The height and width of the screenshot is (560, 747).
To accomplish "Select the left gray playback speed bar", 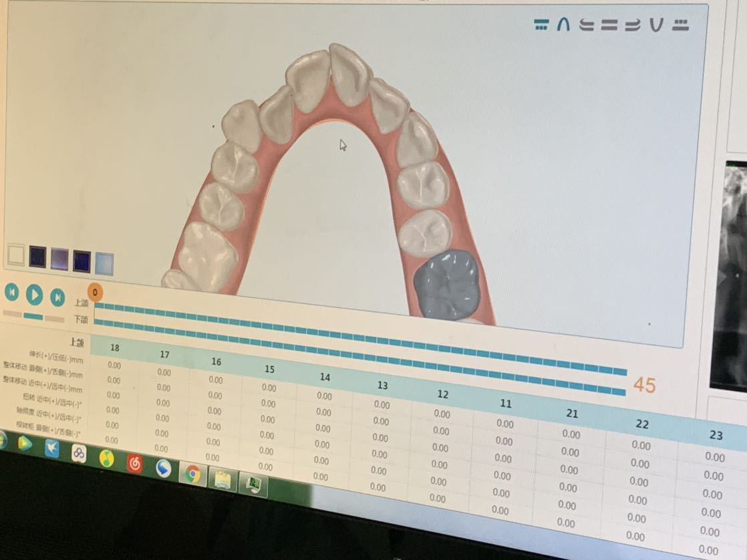I will [x=12, y=313].
